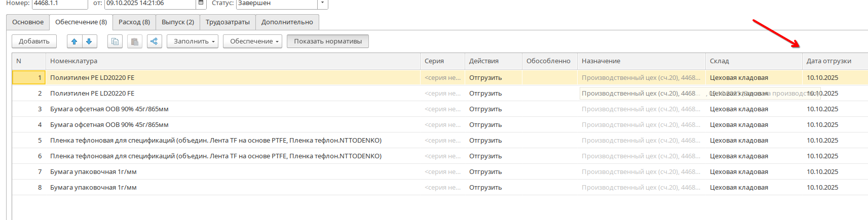Select row 7 Бумага упаковочная 1г/мм
Screen dimensions: 868x220
[x=93, y=172]
